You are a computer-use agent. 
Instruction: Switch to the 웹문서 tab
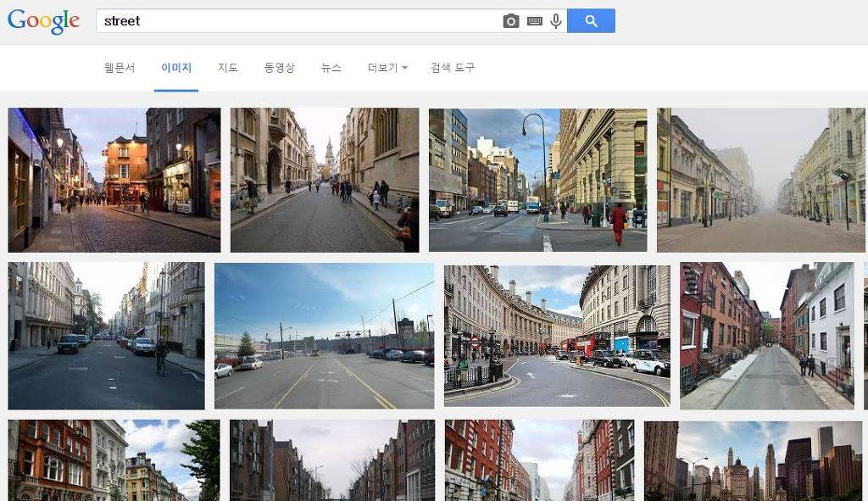(x=120, y=68)
